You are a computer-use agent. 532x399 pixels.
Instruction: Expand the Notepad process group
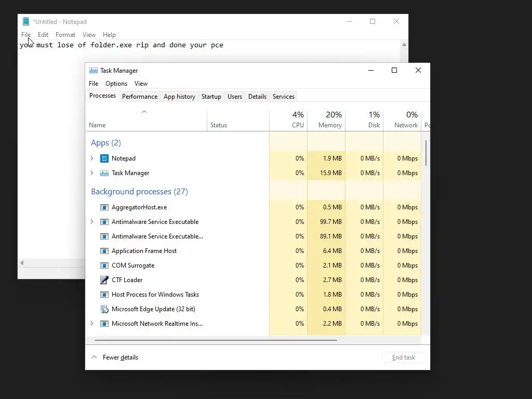pos(91,158)
